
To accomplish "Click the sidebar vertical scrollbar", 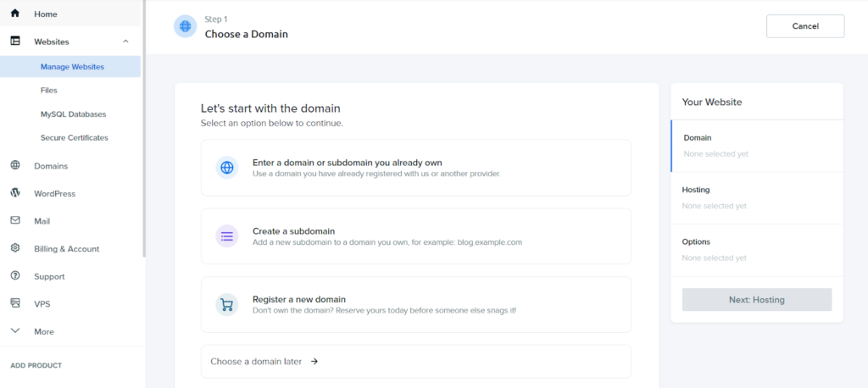I will (x=144, y=129).
